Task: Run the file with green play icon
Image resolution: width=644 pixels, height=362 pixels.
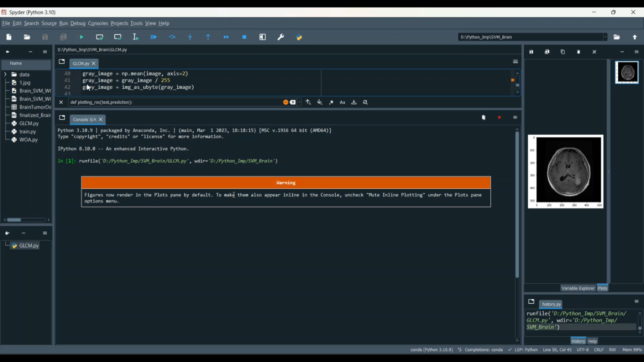Action: 82,37
